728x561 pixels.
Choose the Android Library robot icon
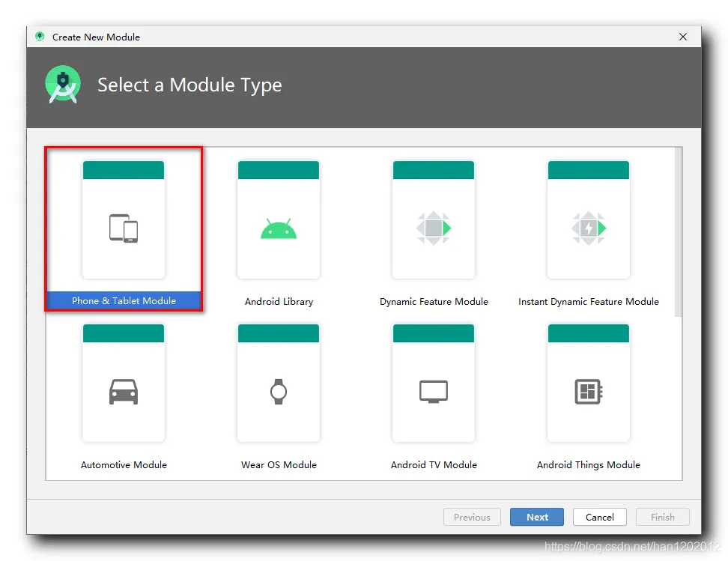(279, 228)
